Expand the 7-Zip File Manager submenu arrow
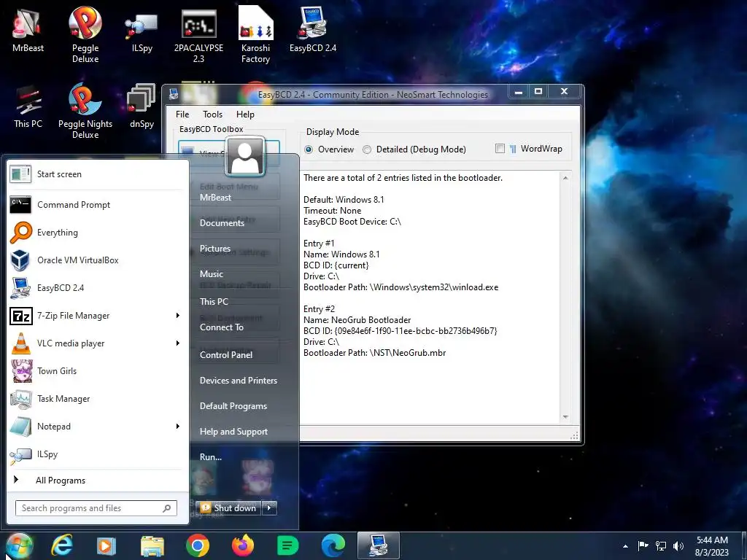This screenshot has height=560, width=747. coord(178,315)
